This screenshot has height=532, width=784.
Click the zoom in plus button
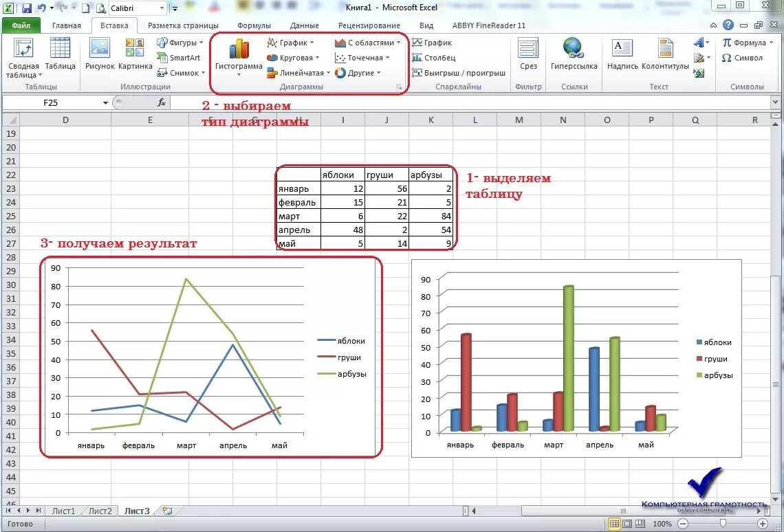click(763, 524)
